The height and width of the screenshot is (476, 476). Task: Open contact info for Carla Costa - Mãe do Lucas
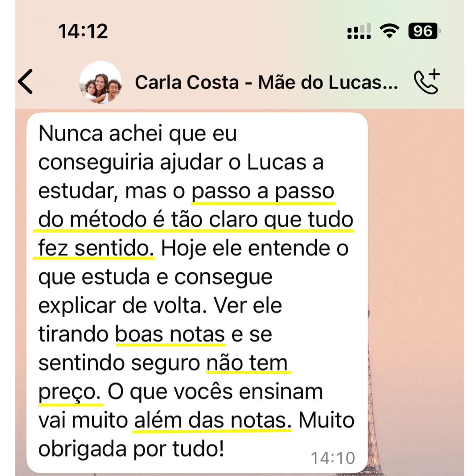266,82
